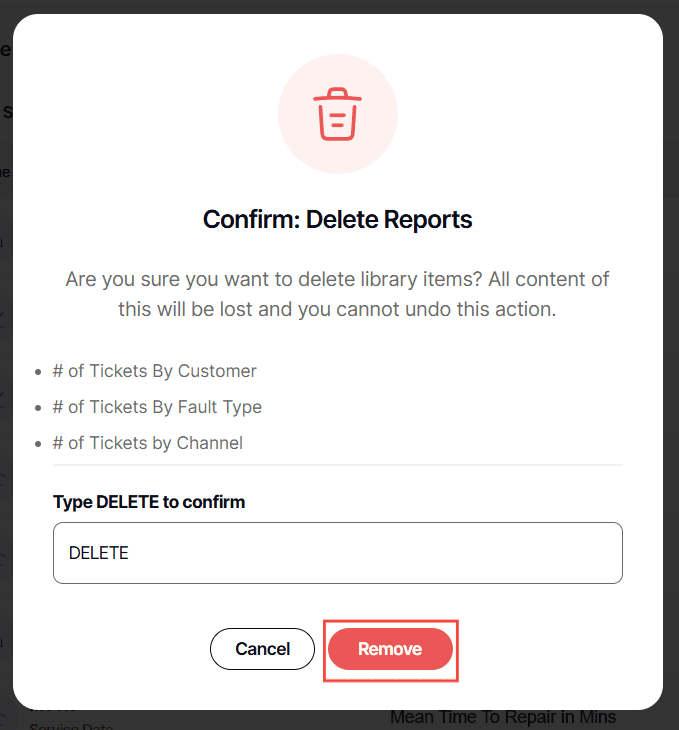Select "# of Tickets By Fault Type" entry
This screenshot has width=679, height=730.
(x=164, y=407)
